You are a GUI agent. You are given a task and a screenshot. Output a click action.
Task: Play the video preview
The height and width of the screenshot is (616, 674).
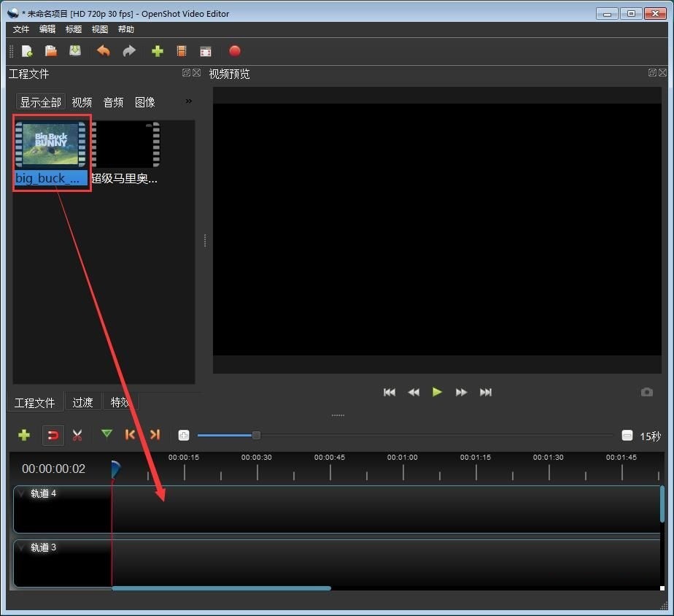[437, 392]
